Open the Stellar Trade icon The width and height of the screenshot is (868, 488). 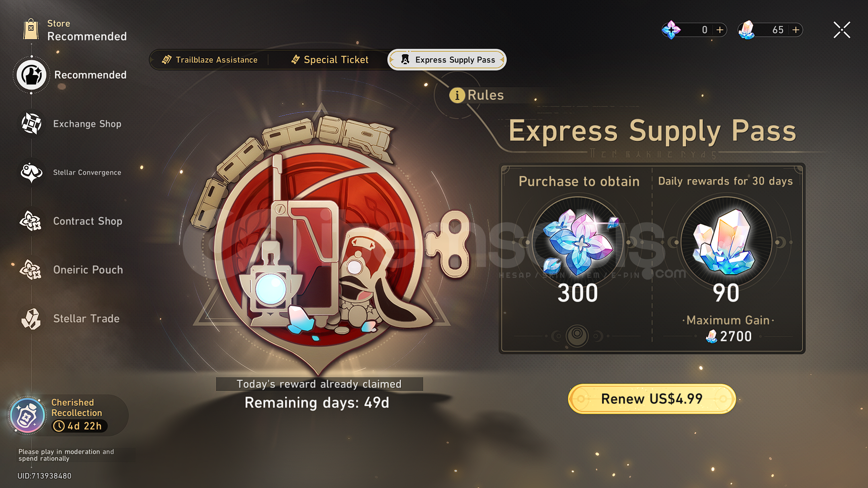pyautogui.click(x=31, y=319)
